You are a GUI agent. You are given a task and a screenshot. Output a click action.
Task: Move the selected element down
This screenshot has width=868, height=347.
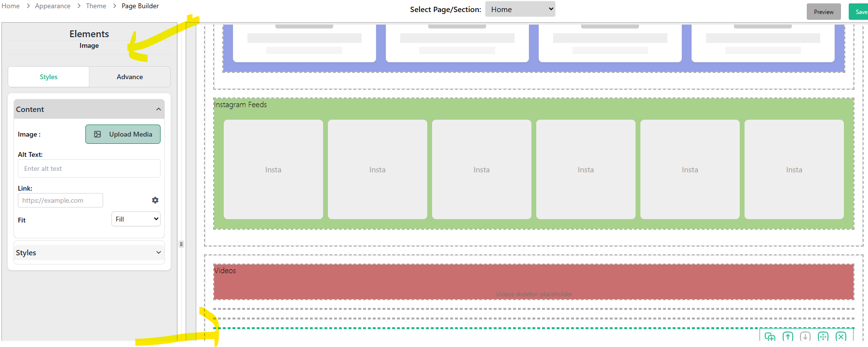[805, 336]
